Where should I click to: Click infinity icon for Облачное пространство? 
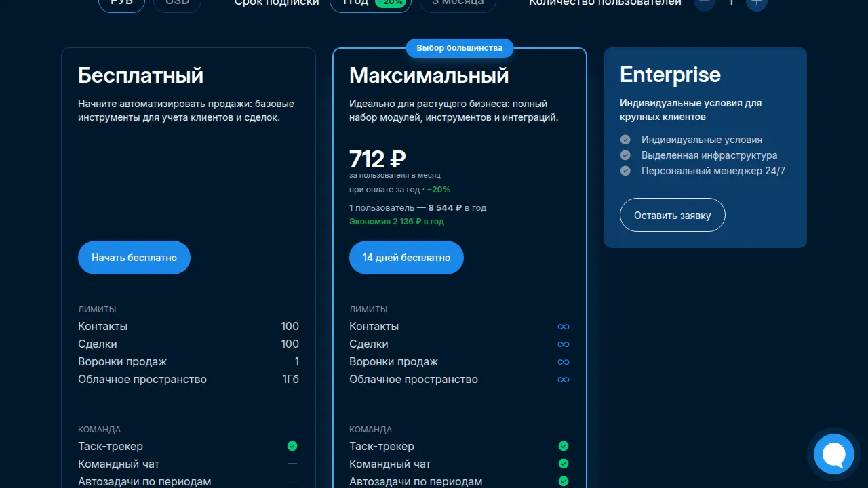click(x=564, y=380)
